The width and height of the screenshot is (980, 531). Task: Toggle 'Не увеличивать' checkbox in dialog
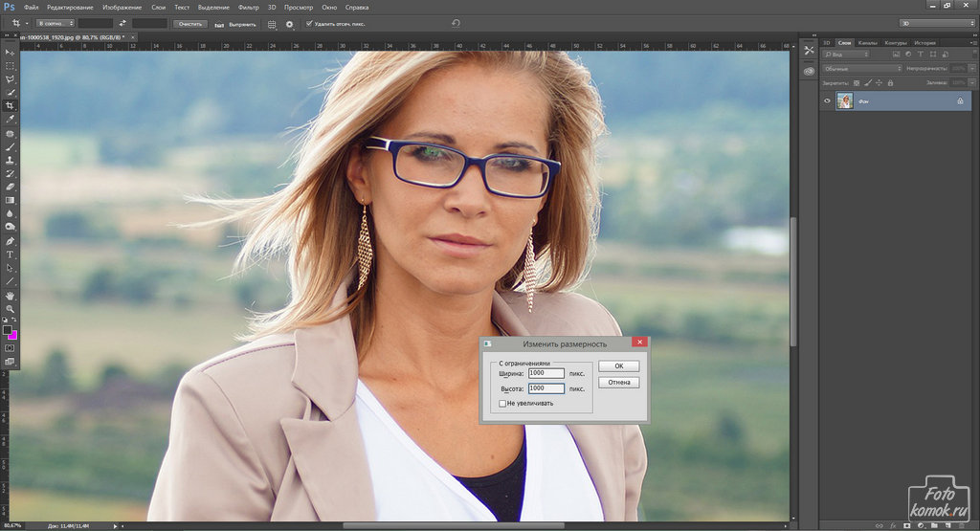pos(502,404)
